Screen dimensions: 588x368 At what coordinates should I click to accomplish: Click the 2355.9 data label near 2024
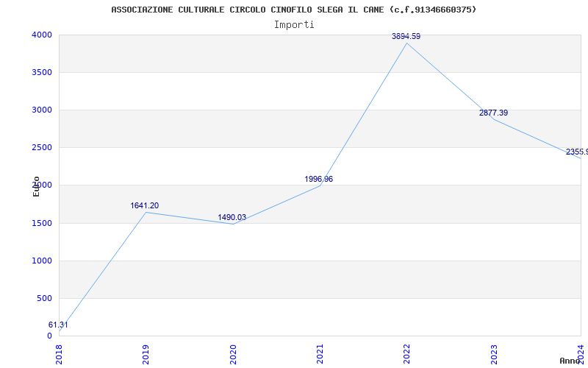(x=577, y=152)
